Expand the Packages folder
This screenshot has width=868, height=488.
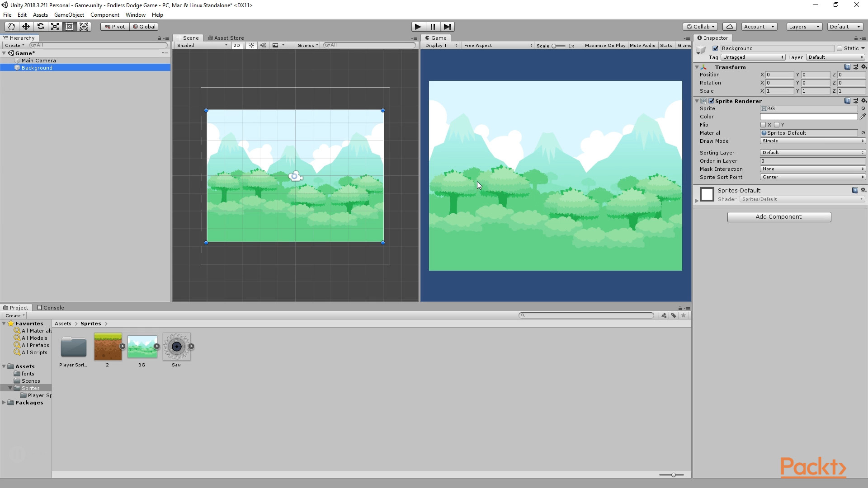pyautogui.click(x=4, y=403)
